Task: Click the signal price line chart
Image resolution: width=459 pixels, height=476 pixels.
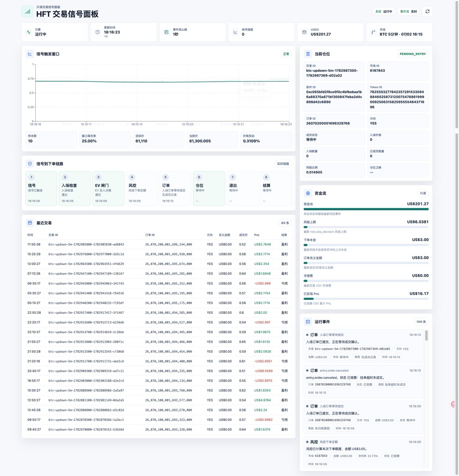Action: (162, 93)
